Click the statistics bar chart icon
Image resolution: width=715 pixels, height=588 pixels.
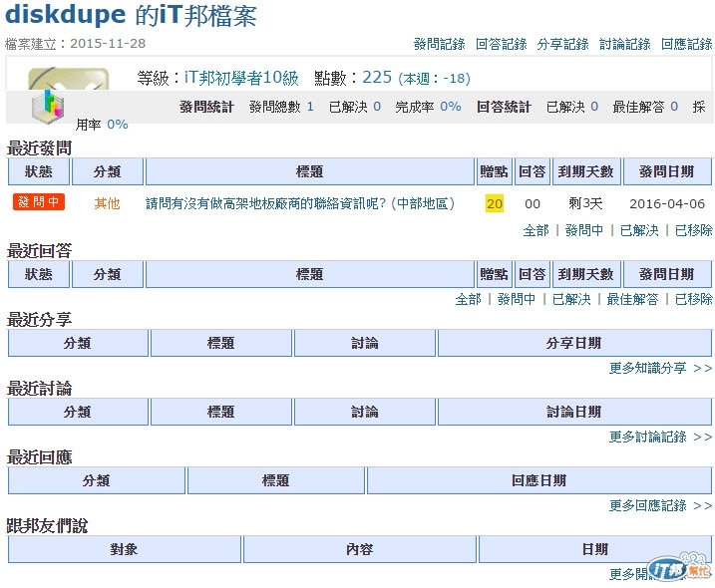pos(48,107)
